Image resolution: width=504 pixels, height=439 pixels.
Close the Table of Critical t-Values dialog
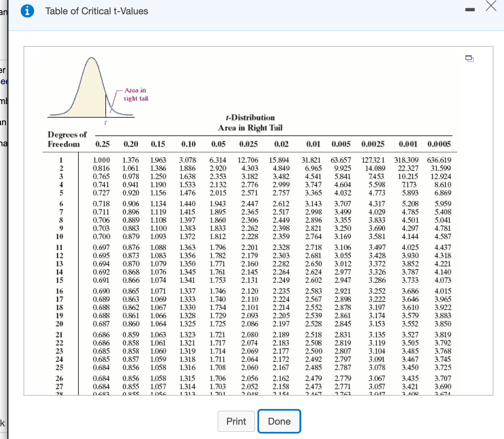click(x=491, y=6)
